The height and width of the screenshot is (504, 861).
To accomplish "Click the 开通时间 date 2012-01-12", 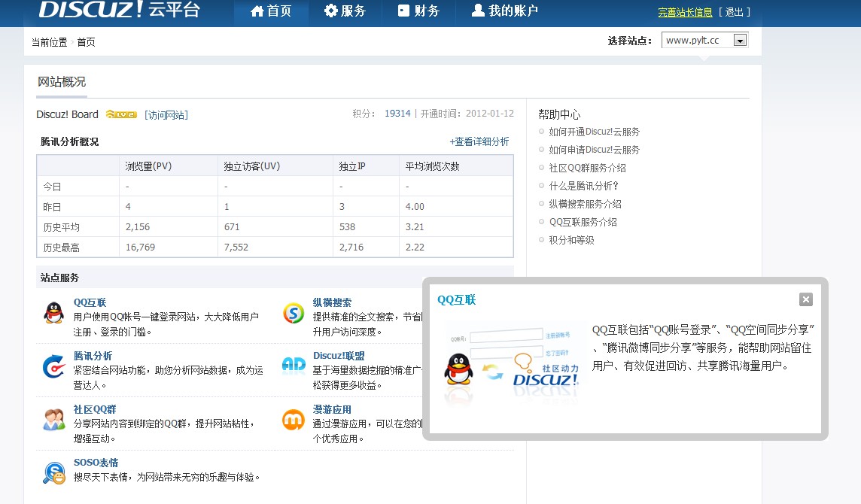I will 490,113.
